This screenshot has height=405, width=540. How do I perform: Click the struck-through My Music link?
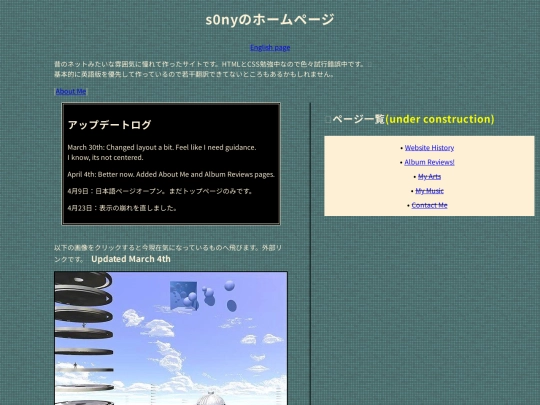(429, 191)
